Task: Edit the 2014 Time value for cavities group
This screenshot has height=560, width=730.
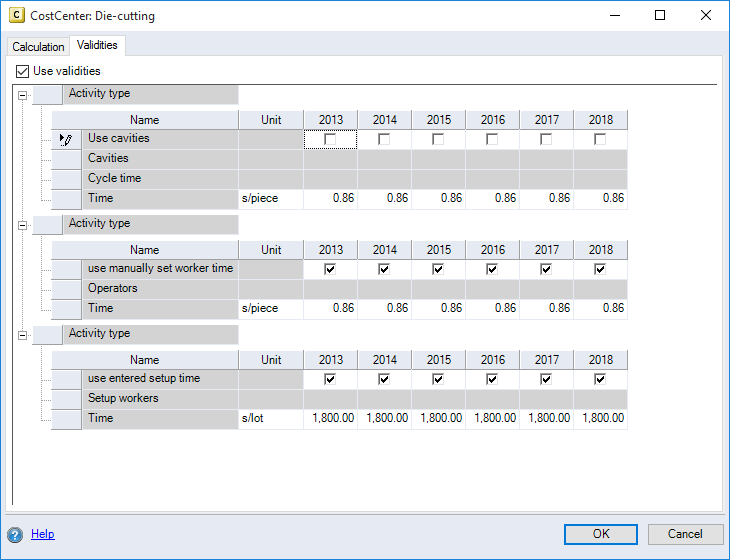Action: click(x=385, y=199)
